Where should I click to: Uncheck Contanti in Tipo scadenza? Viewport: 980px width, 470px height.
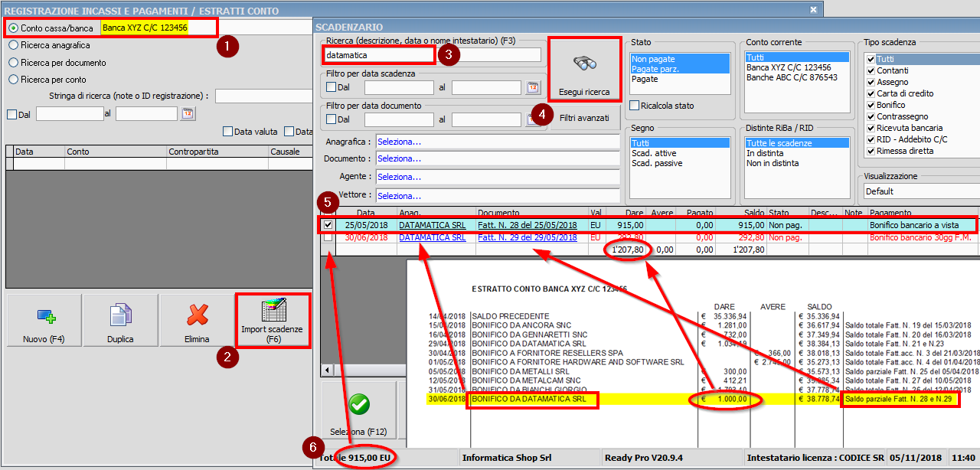[871, 70]
